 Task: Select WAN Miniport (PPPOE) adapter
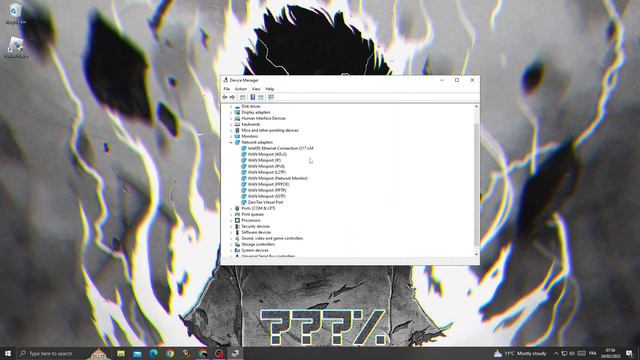[269, 184]
